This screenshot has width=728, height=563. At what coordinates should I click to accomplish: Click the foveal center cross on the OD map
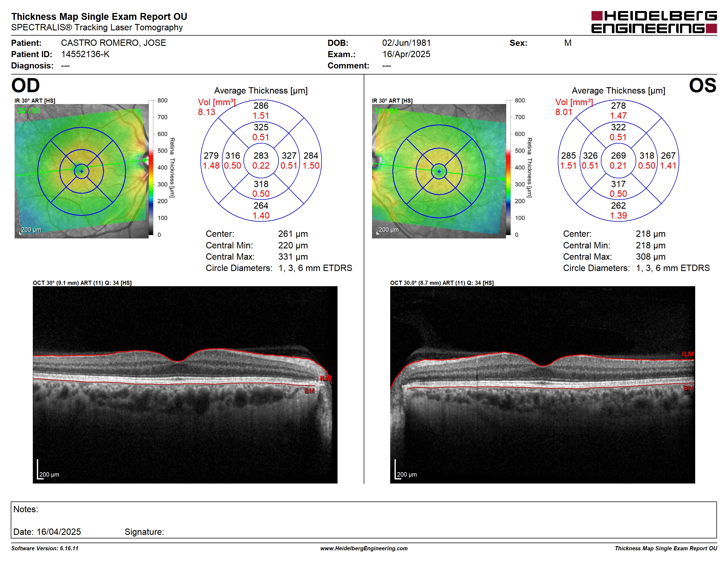coord(82,171)
